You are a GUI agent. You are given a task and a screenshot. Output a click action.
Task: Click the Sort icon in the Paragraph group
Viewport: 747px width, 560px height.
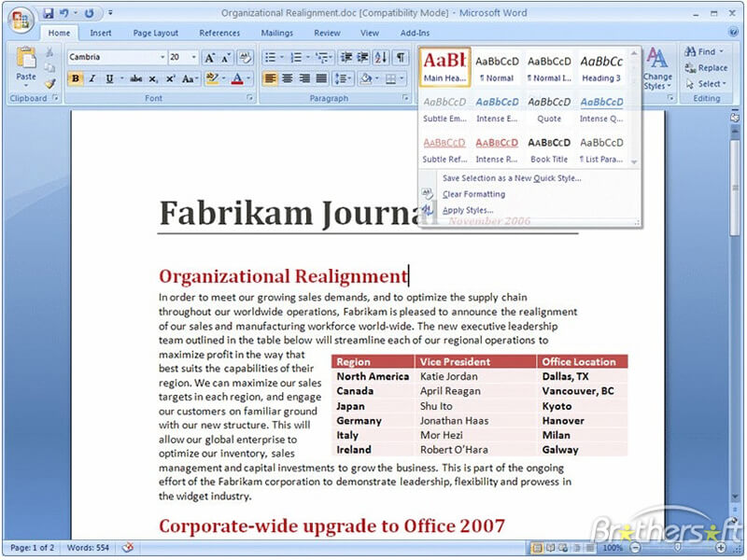click(379, 57)
